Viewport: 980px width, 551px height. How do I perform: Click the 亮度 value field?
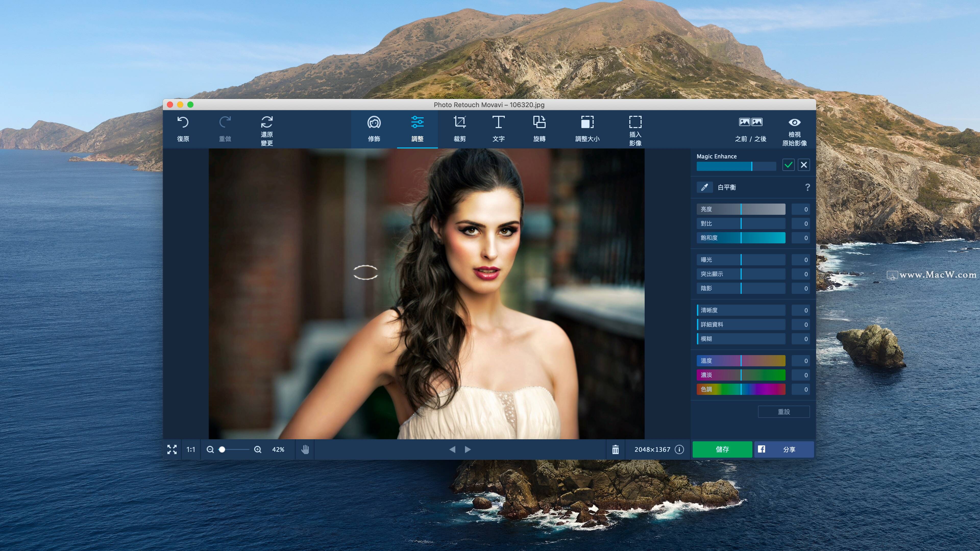coord(800,209)
